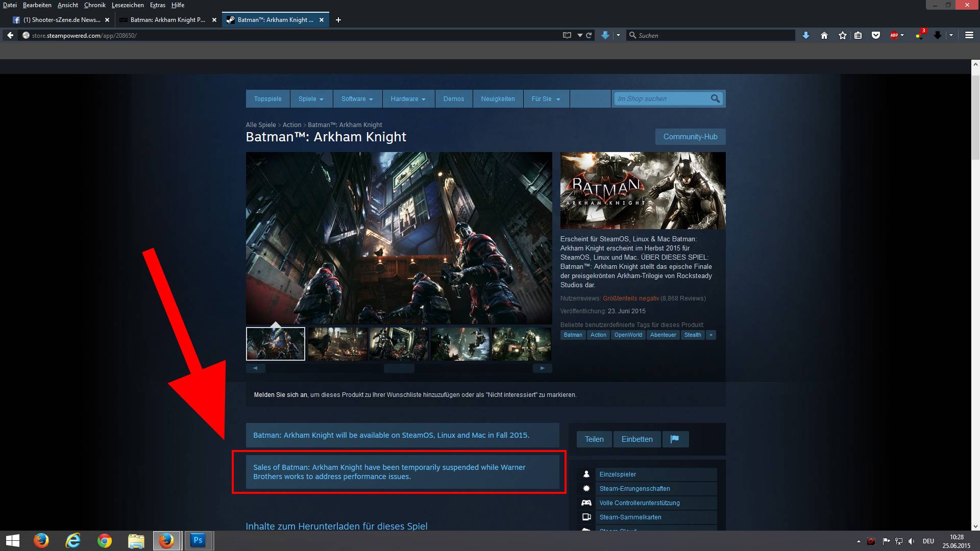Click the Einbetten button

click(x=637, y=439)
